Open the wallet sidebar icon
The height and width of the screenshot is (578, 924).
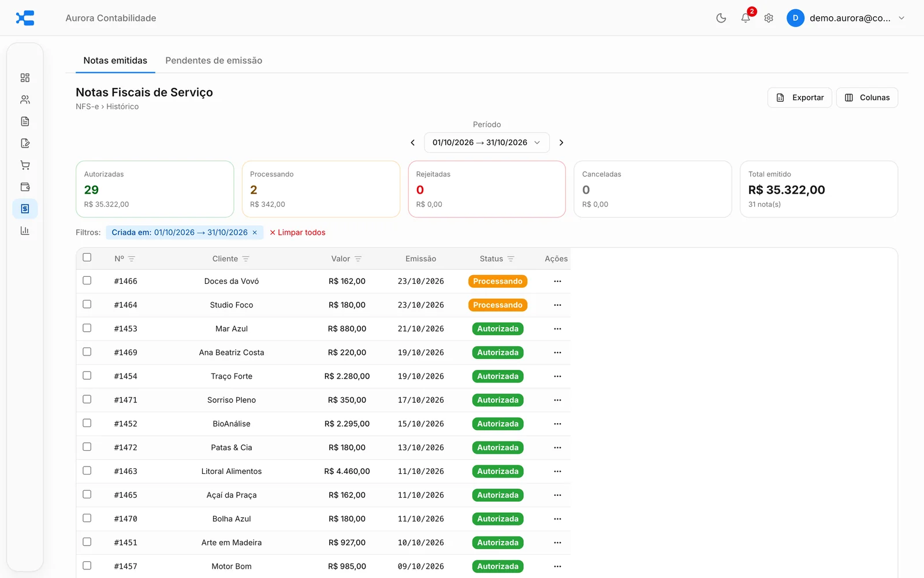click(25, 187)
